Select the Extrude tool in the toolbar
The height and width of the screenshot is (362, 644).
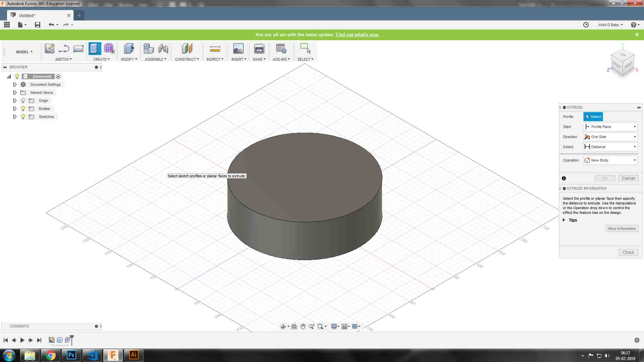95,49
